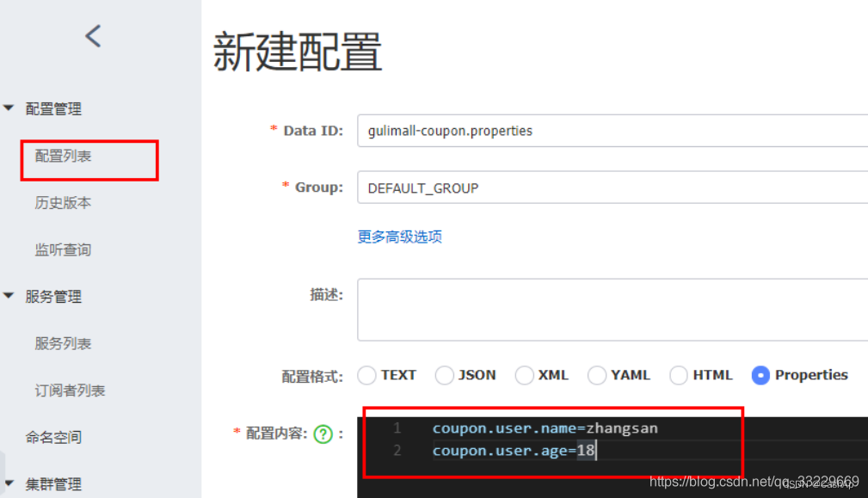Collapse sidebar with the back chevron

coord(93,36)
